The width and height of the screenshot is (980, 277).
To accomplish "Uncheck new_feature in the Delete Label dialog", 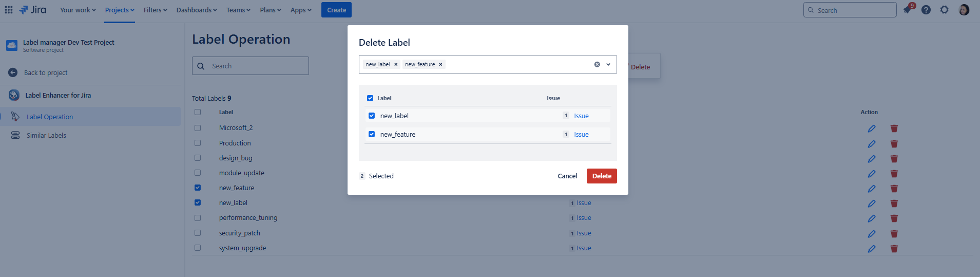I will 372,134.
